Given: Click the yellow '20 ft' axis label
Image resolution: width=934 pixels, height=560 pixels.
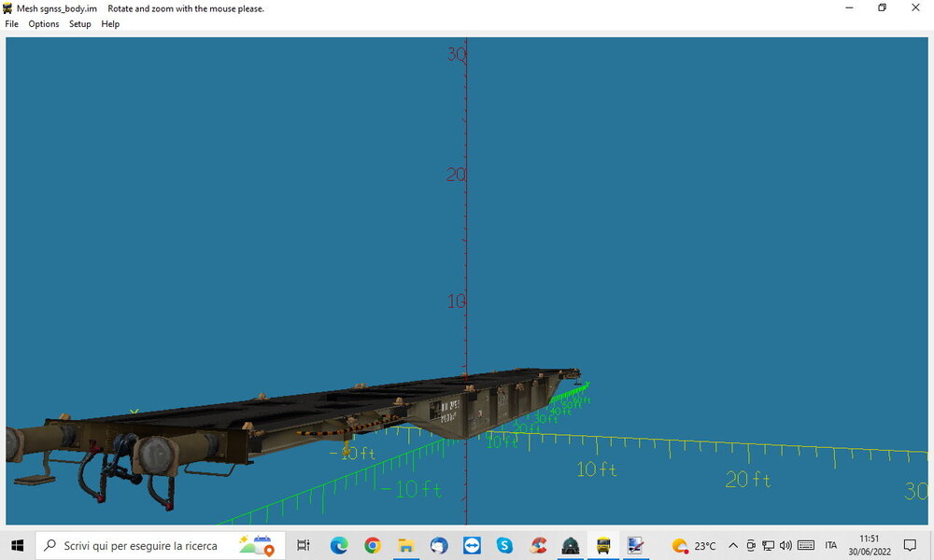Looking at the screenshot, I should click(x=747, y=479).
